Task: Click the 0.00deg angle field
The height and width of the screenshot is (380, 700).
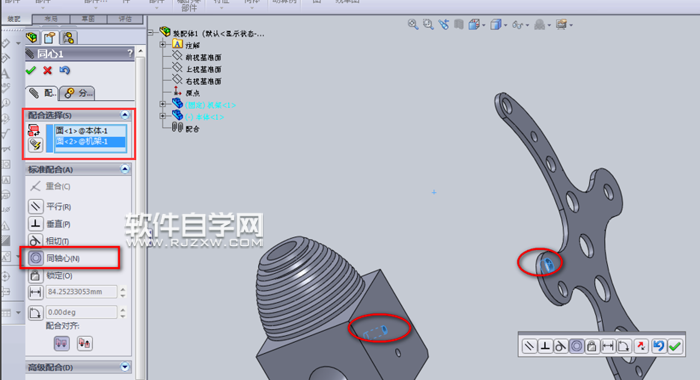Action: coord(82,312)
